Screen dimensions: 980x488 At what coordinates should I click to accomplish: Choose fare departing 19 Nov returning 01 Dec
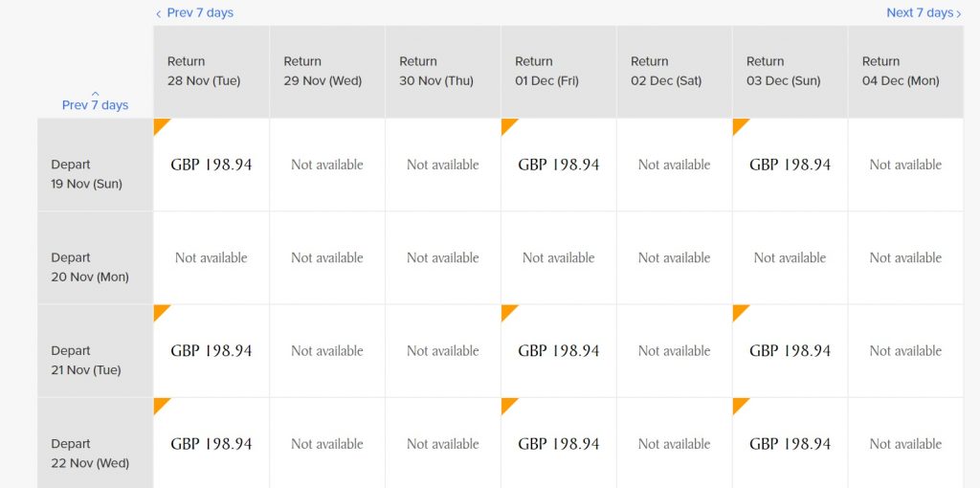point(559,165)
